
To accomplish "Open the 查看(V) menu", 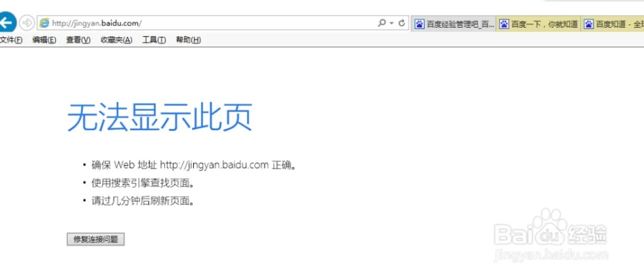I will 78,40.
